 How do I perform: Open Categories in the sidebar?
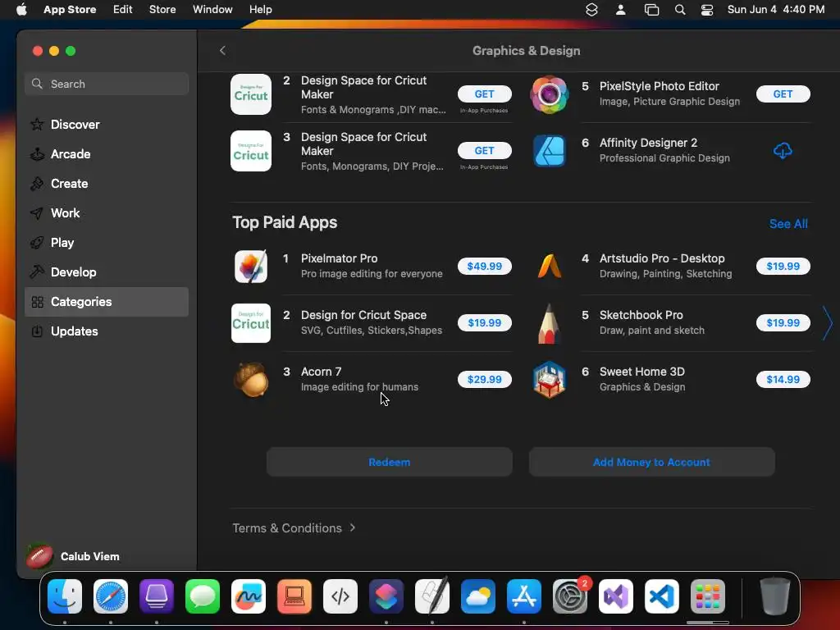pyautogui.click(x=107, y=302)
